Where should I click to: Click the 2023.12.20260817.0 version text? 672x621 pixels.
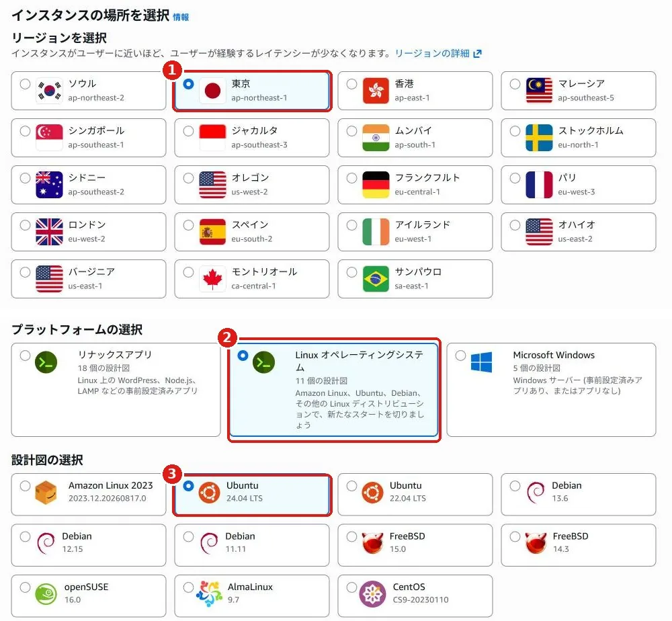tap(107, 499)
